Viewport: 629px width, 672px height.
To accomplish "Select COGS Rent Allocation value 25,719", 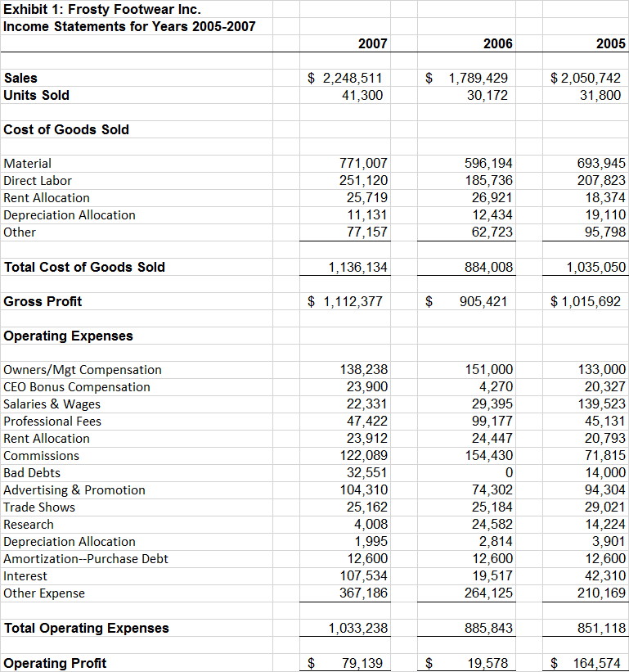I will click(367, 197).
